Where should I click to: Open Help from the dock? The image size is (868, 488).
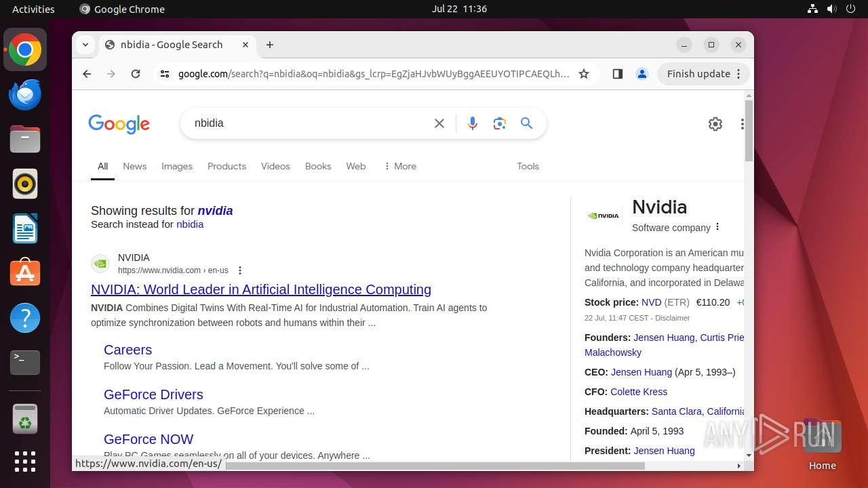25,319
